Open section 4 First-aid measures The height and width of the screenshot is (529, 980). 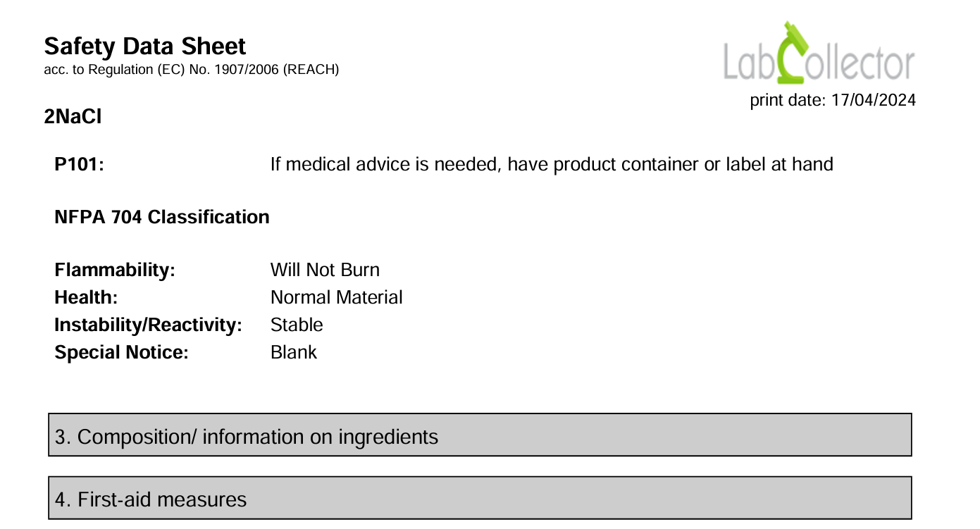point(480,498)
